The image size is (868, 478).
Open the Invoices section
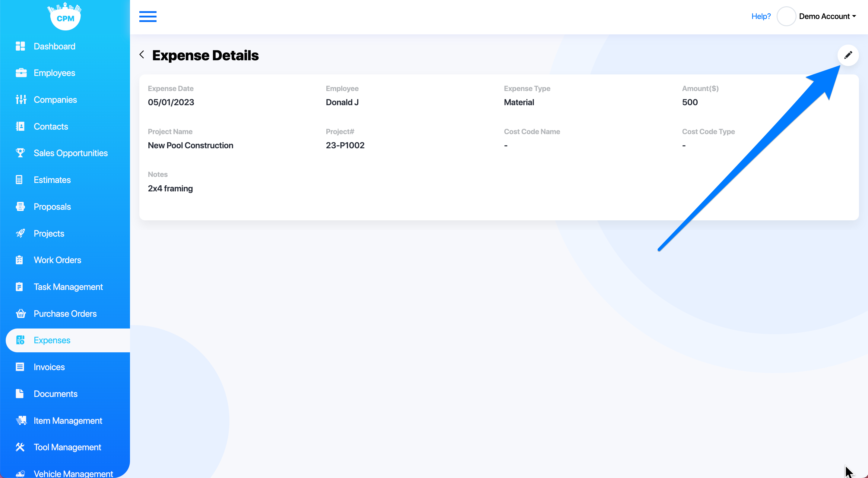point(49,367)
